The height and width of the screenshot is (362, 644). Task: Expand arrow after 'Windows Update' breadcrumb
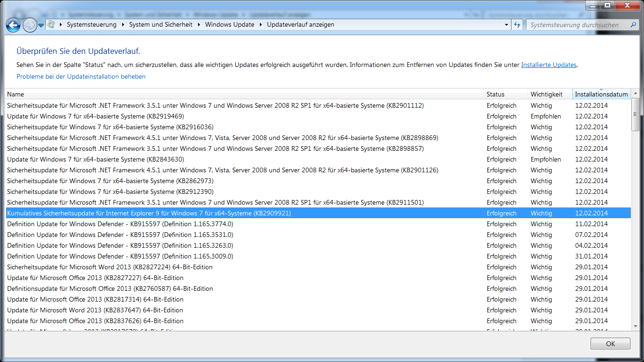point(261,25)
